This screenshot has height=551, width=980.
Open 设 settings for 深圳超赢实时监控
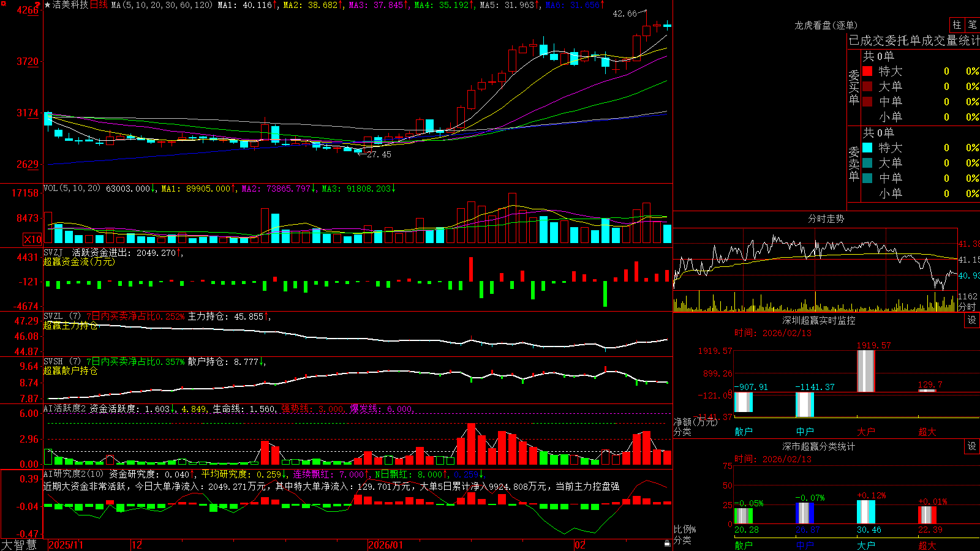tap(972, 320)
